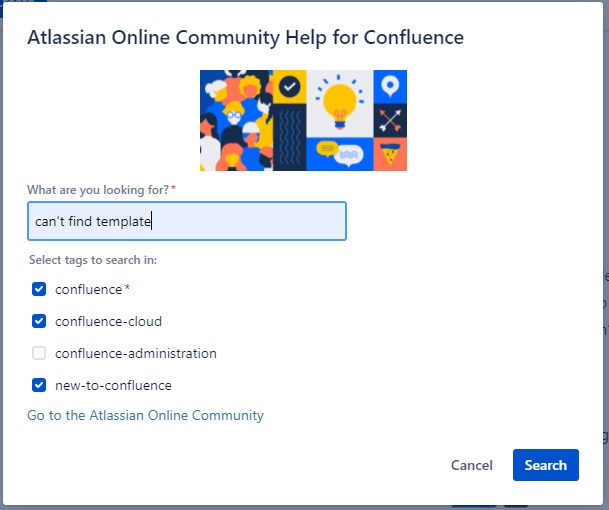This screenshot has height=510, width=609.
Task: Click the 'confluence-cloud' label text
Action: pos(108,321)
